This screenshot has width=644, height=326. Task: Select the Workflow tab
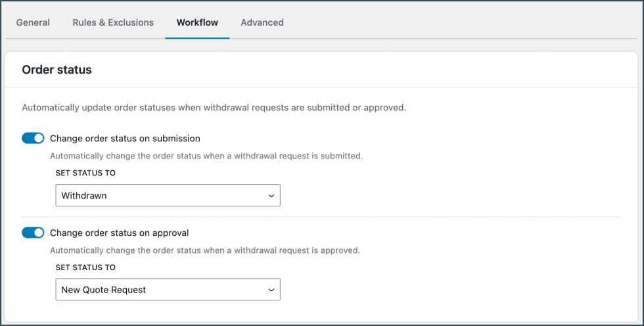(x=197, y=22)
